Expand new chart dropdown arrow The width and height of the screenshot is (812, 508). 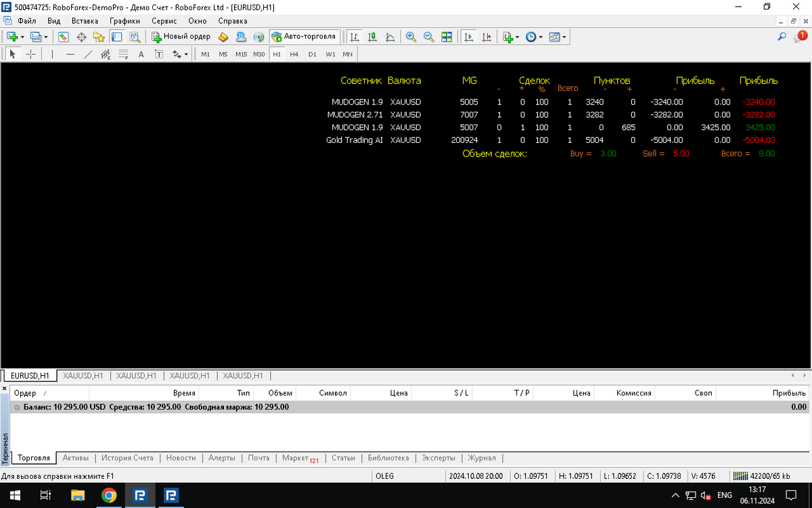[22, 37]
